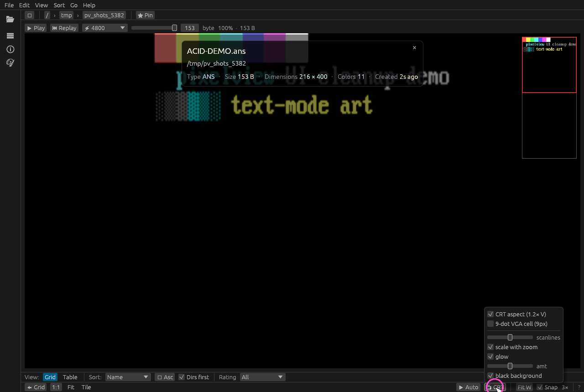Open the Sort menu
The image size is (584, 392).
coord(59,5)
